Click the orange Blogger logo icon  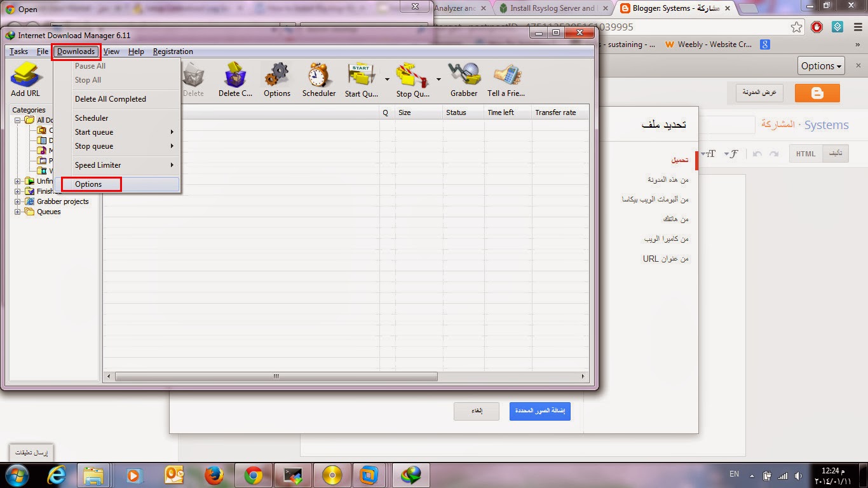coord(817,93)
